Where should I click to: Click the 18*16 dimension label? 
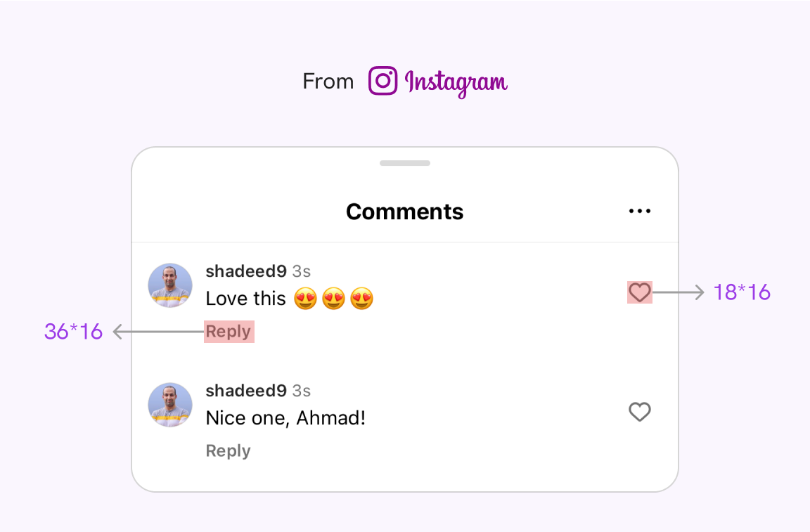tap(742, 292)
